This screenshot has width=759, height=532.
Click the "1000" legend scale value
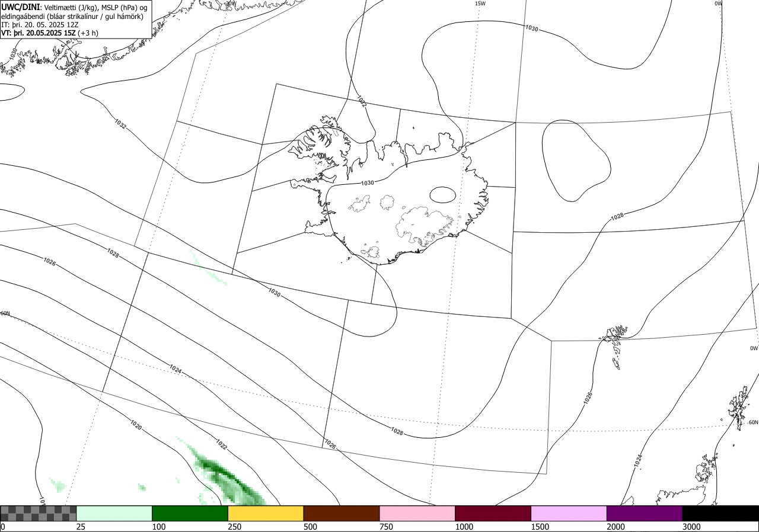click(464, 527)
